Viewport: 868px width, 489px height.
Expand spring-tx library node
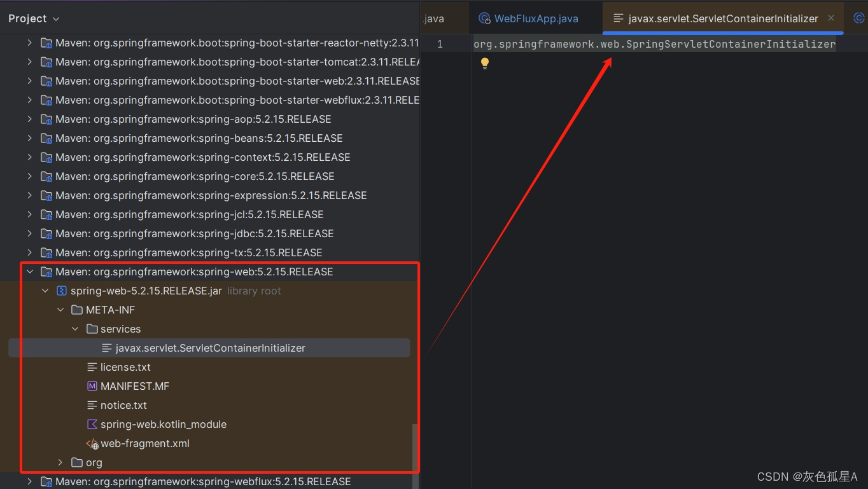pos(29,252)
